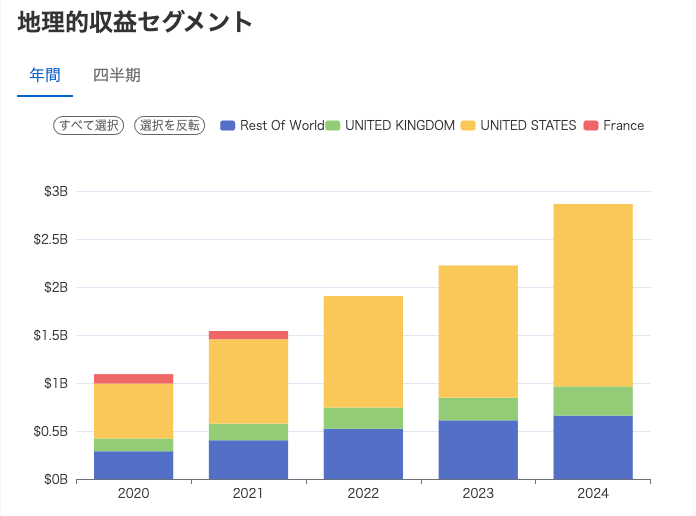Select the yellow United States segment in 2021
Screen dimensions: 696x516
(249, 381)
